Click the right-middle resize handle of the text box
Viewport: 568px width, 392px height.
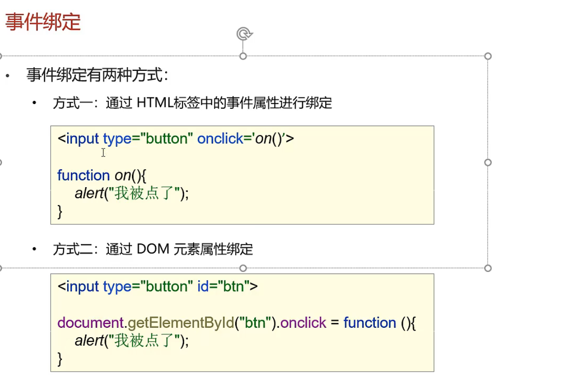point(488,162)
